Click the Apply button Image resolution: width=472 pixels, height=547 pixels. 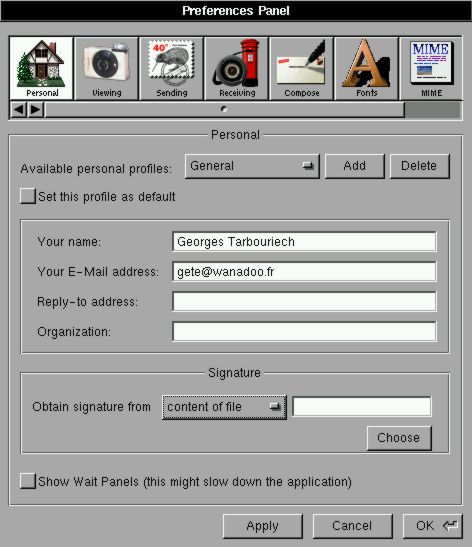(263, 526)
